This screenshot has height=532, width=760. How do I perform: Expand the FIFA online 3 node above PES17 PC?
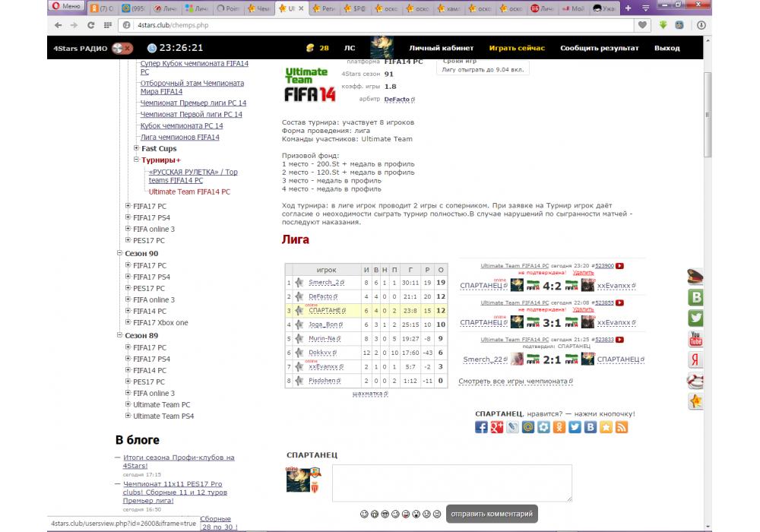(128, 229)
